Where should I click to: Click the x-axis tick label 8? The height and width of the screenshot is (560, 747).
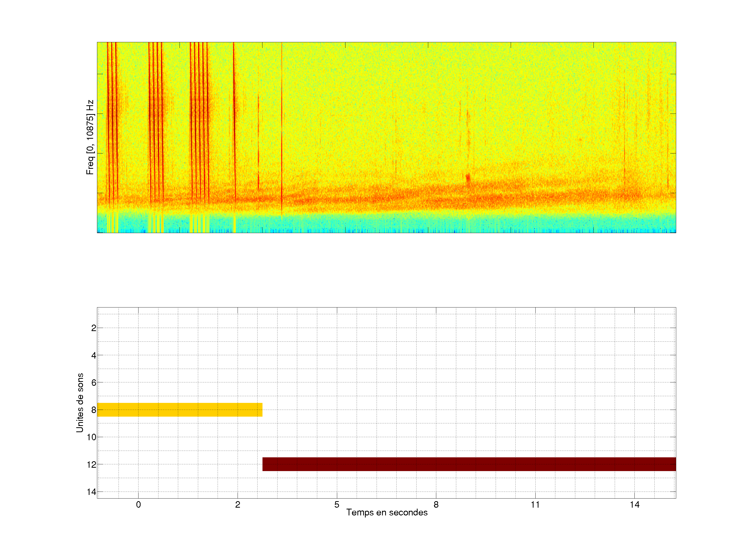coord(436,505)
